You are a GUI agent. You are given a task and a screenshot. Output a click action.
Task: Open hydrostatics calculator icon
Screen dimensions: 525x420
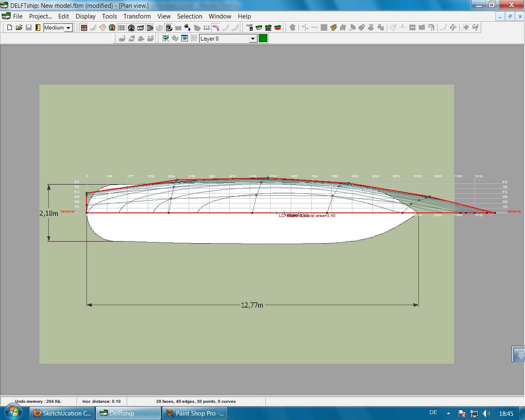(x=169, y=27)
